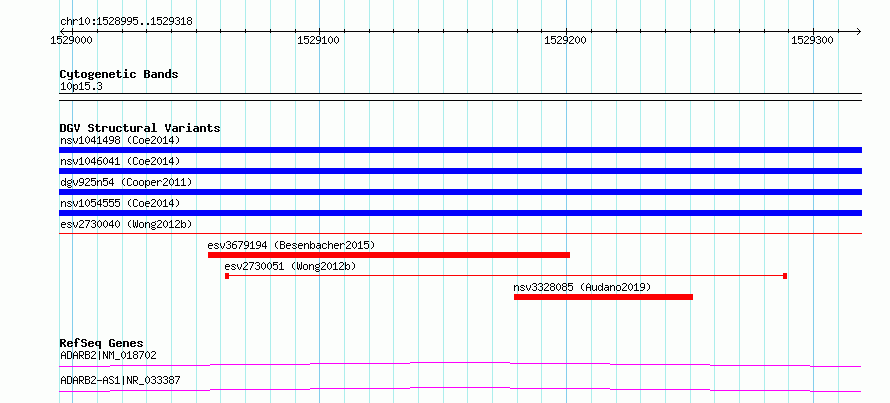890x403 pixels.
Task: Click the right arrowhead of the ruler
Action: coord(858,31)
